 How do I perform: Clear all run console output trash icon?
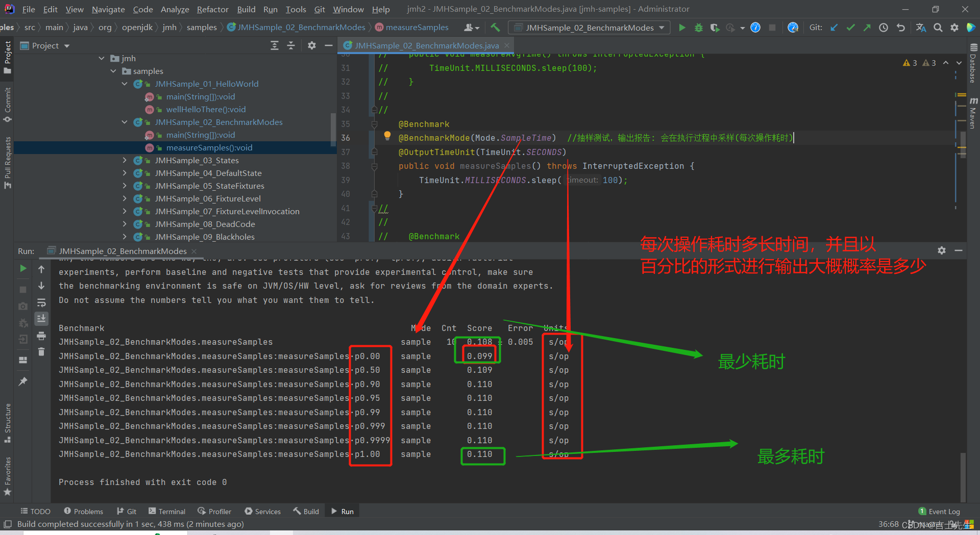click(x=41, y=351)
